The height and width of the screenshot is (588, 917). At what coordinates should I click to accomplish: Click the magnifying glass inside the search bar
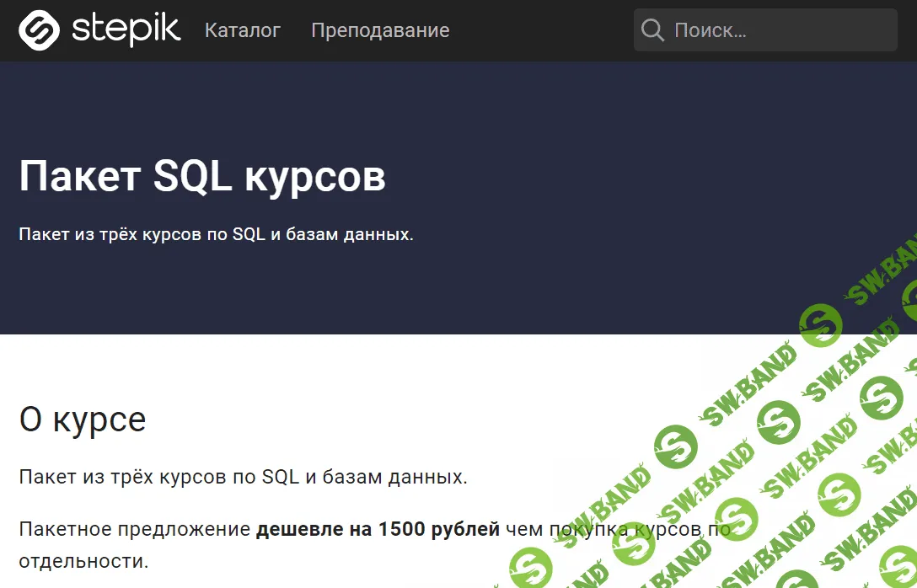coord(652,30)
